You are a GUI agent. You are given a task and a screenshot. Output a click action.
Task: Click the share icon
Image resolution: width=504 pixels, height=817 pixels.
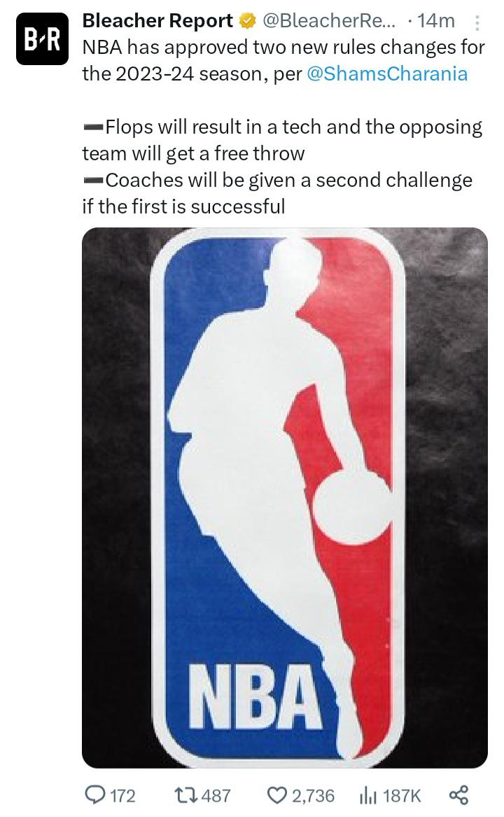click(459, 795)
